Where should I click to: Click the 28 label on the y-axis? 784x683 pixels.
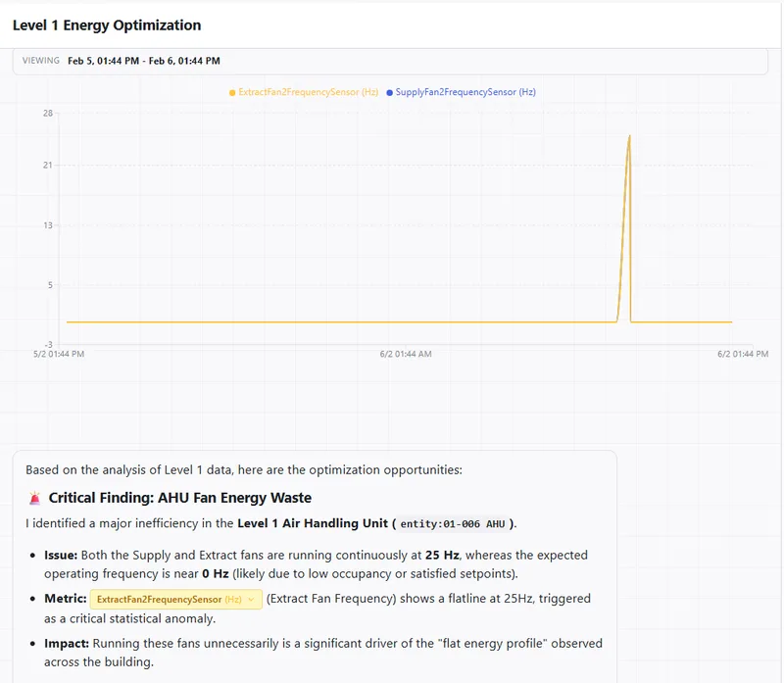click(47, 114)
